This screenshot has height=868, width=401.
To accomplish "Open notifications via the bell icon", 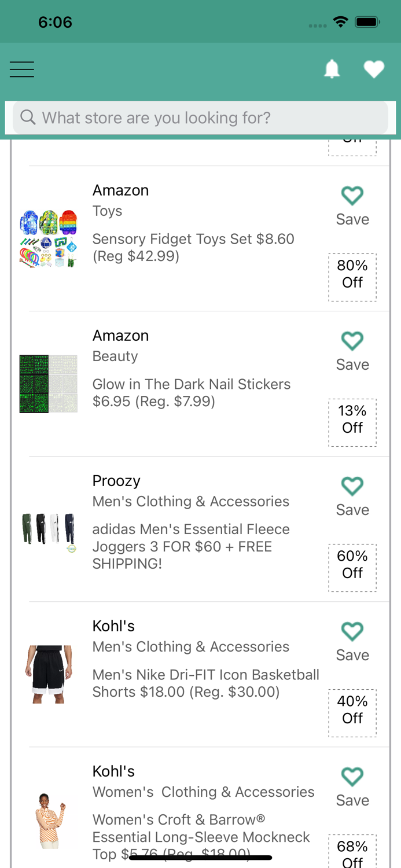I will [332, 69].
